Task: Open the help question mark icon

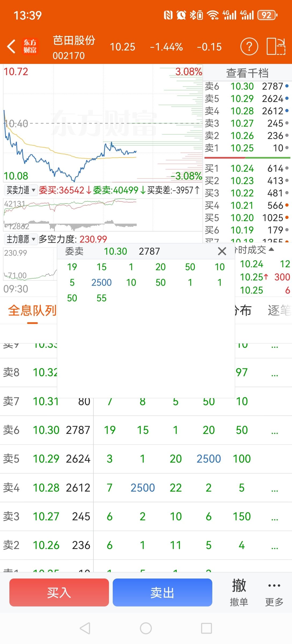Action: [249, 47]
